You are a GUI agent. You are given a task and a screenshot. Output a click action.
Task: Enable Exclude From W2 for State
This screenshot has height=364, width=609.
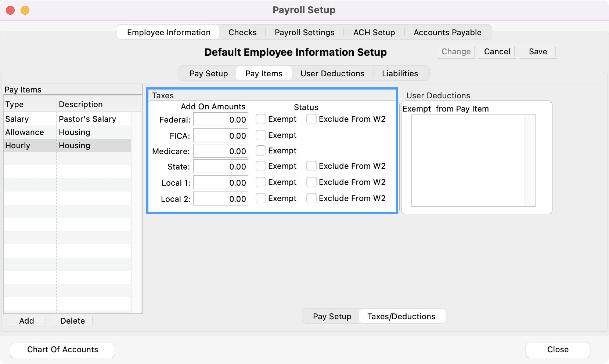[x=311, y=166]
